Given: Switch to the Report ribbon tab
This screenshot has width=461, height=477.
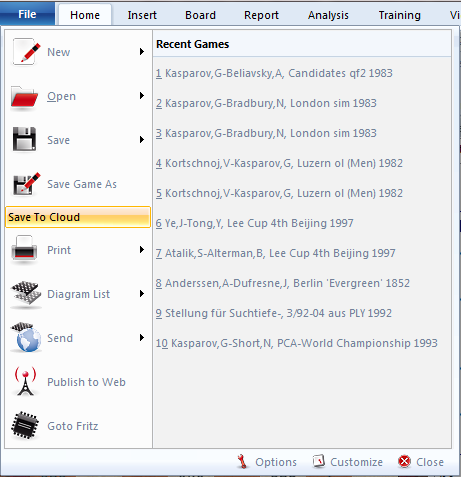Looking at the screenshot, I should [x=261, y=15].
